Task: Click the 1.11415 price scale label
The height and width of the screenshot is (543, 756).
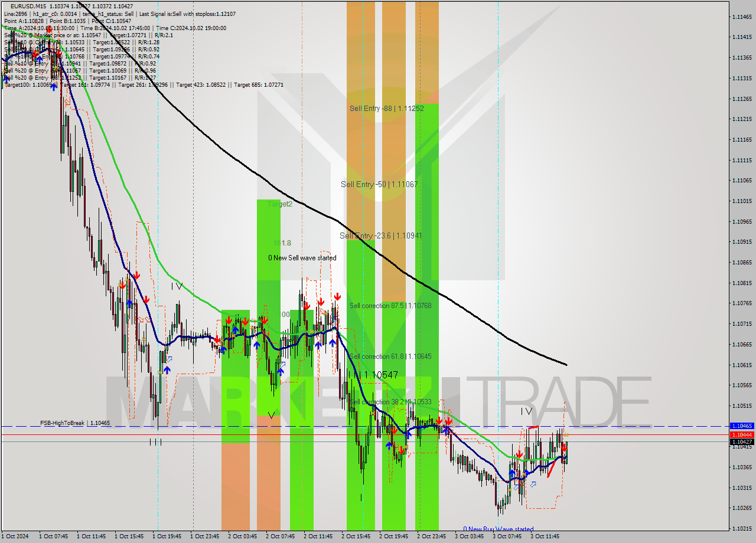Action: [x=742, y=37]
